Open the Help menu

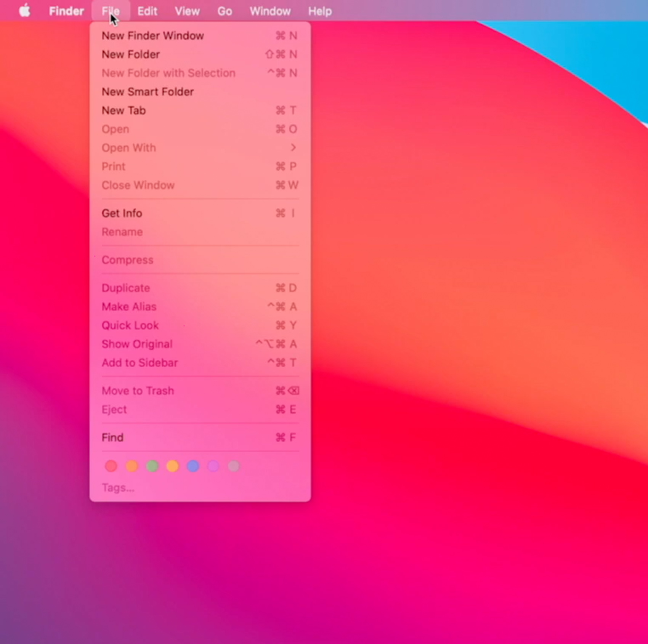coord(320,11)
